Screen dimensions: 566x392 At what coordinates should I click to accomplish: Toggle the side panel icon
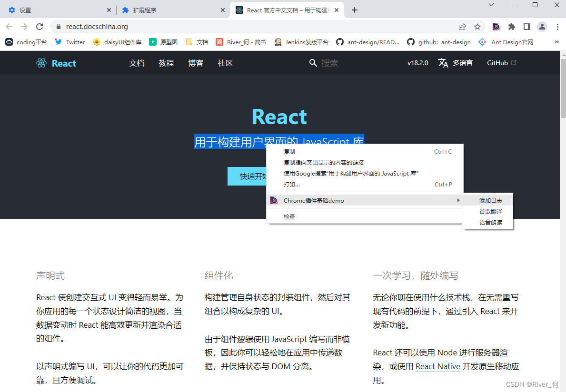(526, 27)
